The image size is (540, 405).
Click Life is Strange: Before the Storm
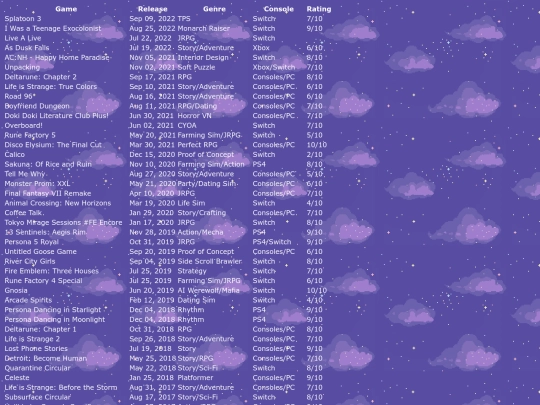[61, 387]
